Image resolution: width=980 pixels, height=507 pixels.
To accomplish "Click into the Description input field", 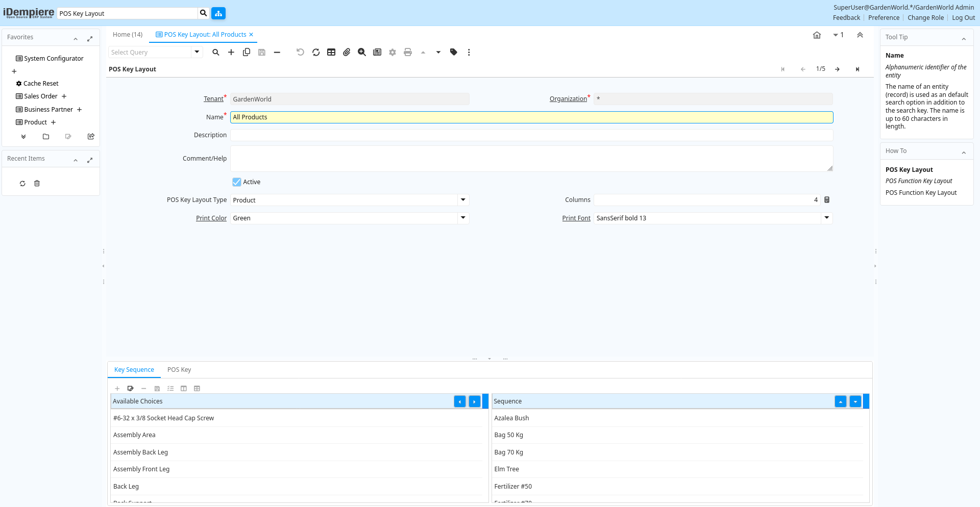I will [531, 135].
